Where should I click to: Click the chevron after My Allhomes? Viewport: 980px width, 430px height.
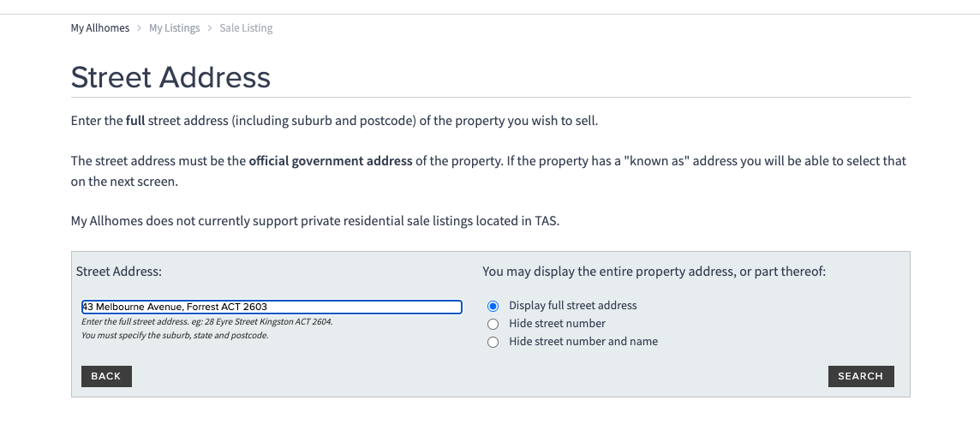tap(140, 28)
